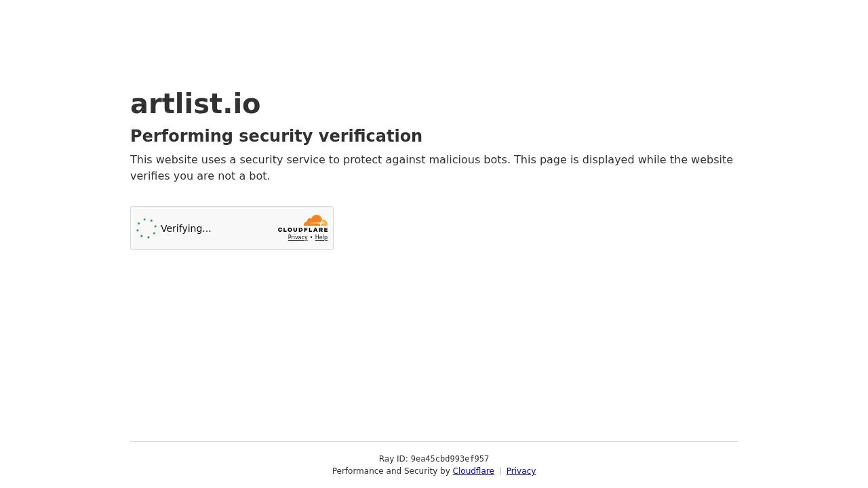Click the "Performing security verification" subheading
868x488 pixels.
[x=276, y=136]
